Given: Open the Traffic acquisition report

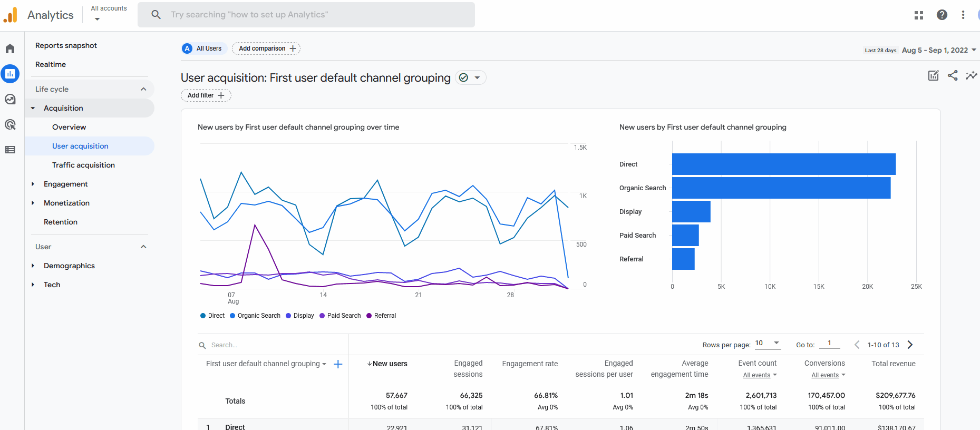Looking at the screenshot, I should [83, 165].
